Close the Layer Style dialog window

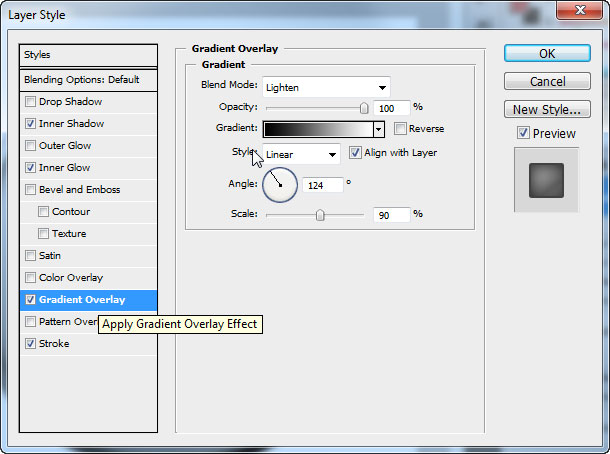click(582, 9)
